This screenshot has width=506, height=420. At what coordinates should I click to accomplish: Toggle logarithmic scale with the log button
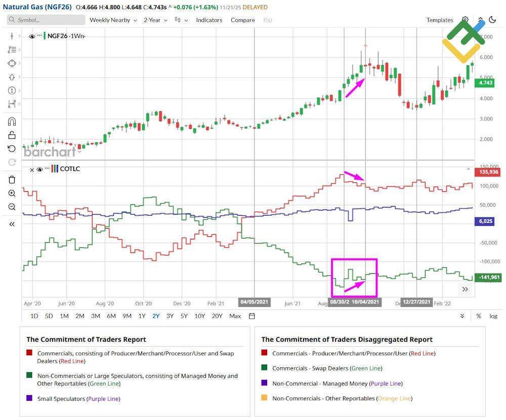[x=493, y=316]
